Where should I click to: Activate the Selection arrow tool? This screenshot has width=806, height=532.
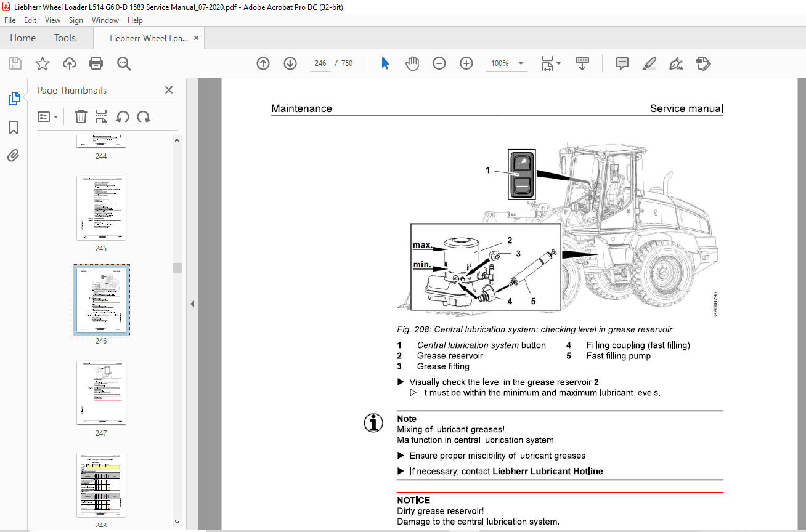coord(385,63)
